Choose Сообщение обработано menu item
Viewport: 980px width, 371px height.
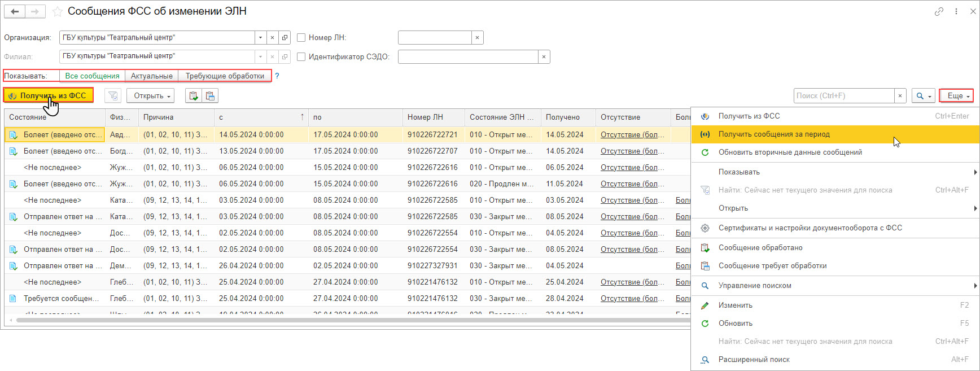pos(835,248)
